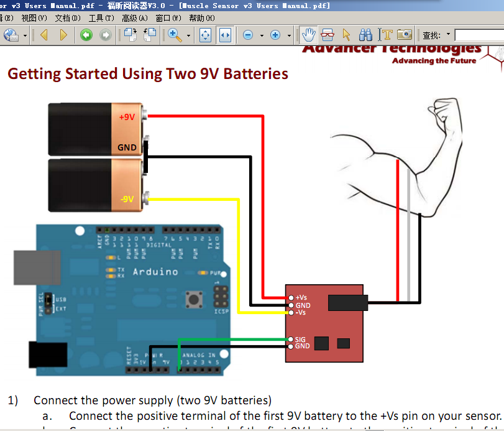This screenshot has width=504, height=431.
Task: Click the "-Vs" pin label on sensor
Action: coord(301,312)
